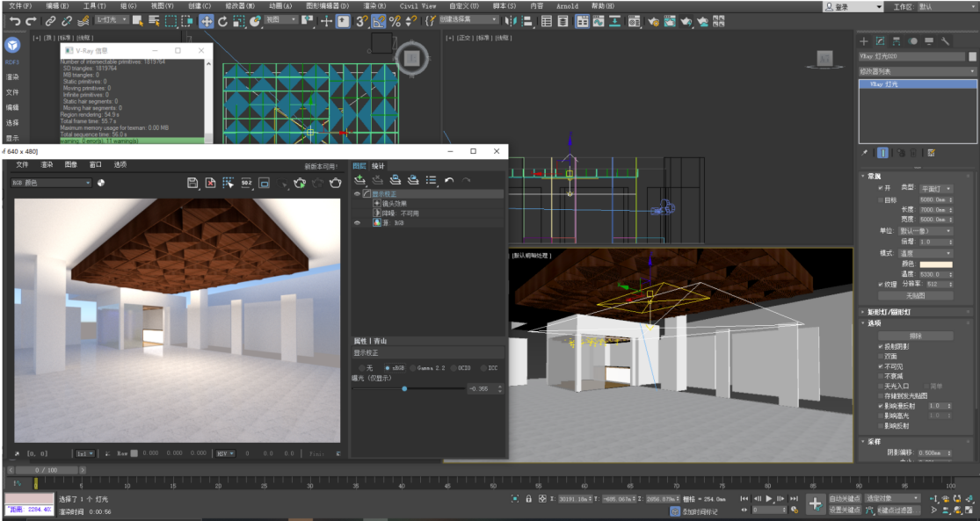980x521 pixels.
Task: Click the exposure slider handle
Action: click(404, 388)
